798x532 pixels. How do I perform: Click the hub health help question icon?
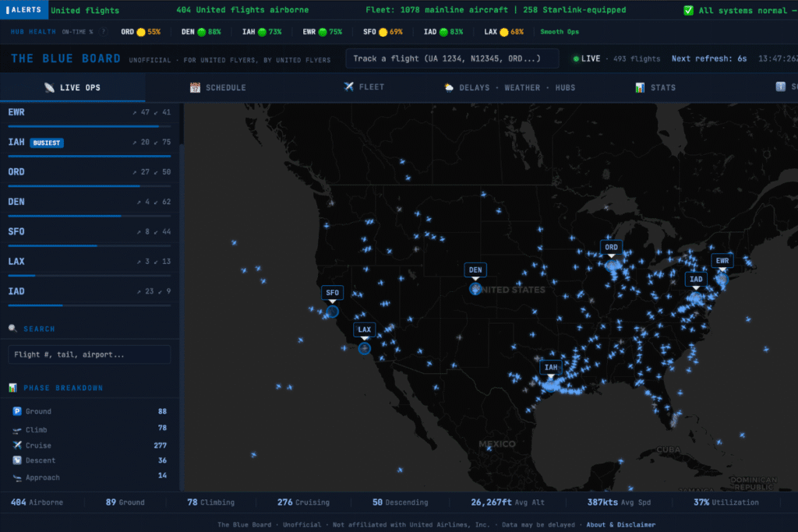[x=104, y=32]
